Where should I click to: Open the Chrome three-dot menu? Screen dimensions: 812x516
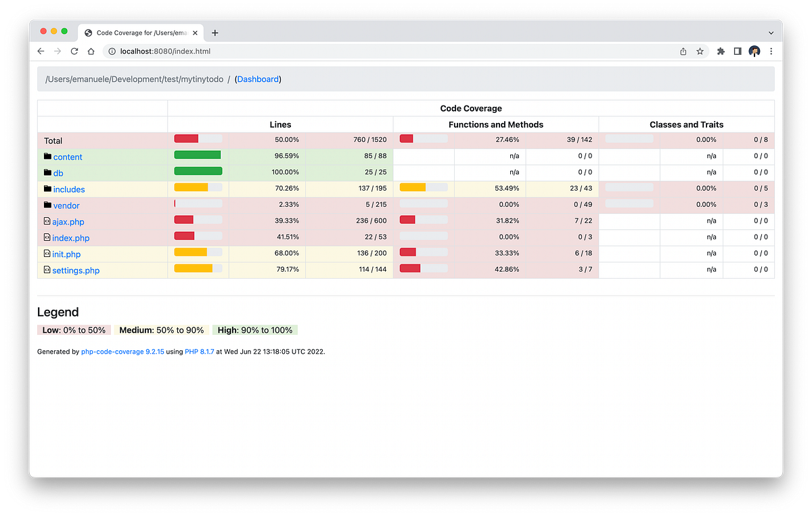pos(771,51)
